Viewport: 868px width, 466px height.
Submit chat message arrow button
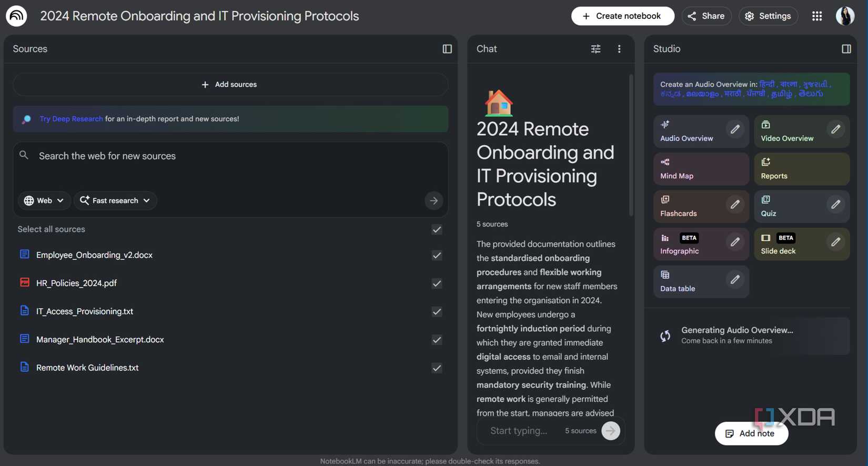pos(610,431)
